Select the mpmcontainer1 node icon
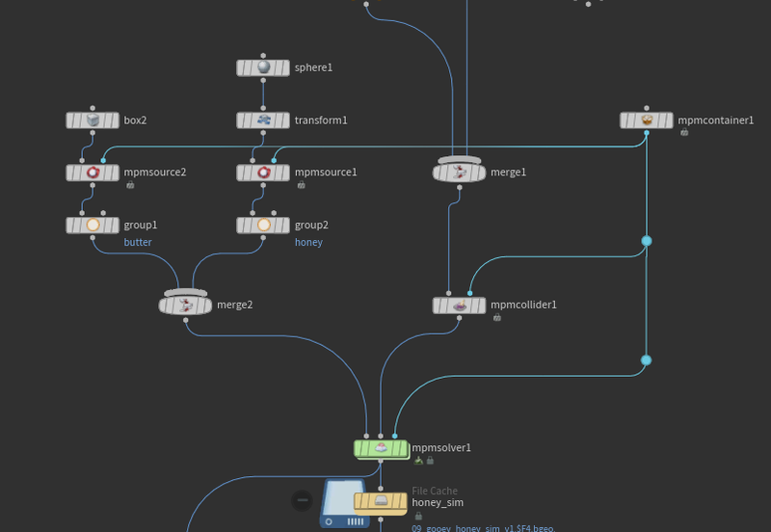The image size is (771, 532). point(647,120)
